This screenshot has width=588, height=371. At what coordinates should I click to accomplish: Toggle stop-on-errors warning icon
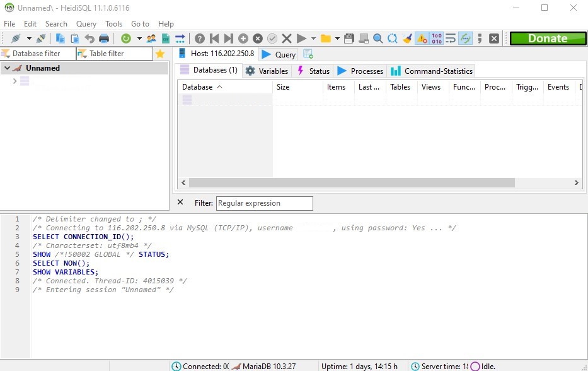click(422, 38)
